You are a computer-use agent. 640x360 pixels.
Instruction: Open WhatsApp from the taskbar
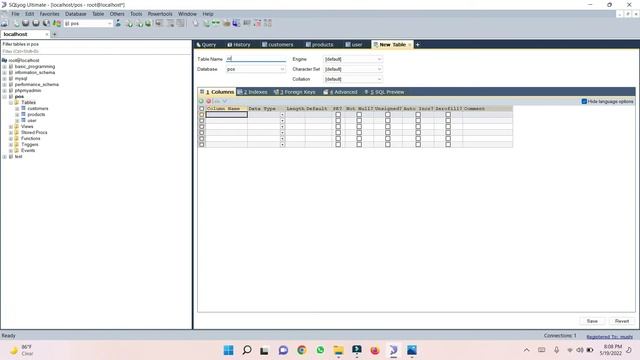[320, 350]
